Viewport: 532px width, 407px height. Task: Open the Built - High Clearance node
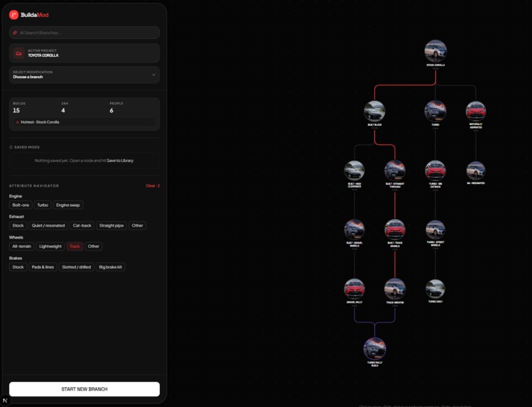pyautogui.click(x=354, y=170)
